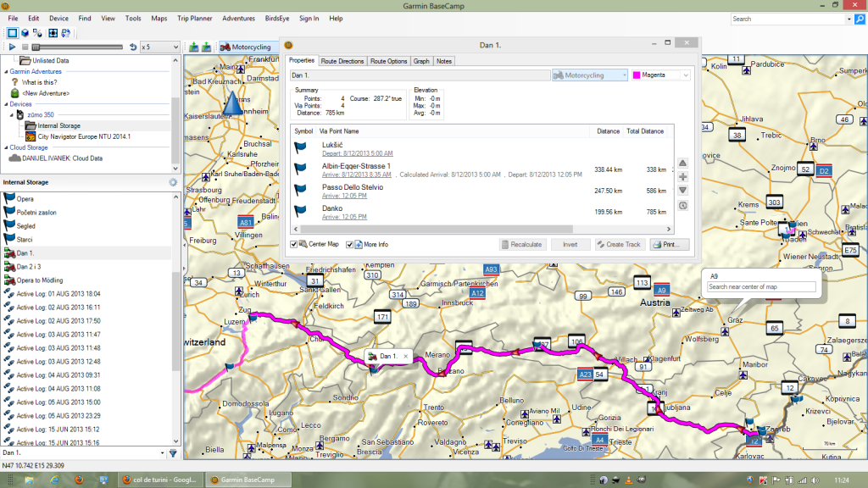Switch to the Notes tab

[444, 61]
